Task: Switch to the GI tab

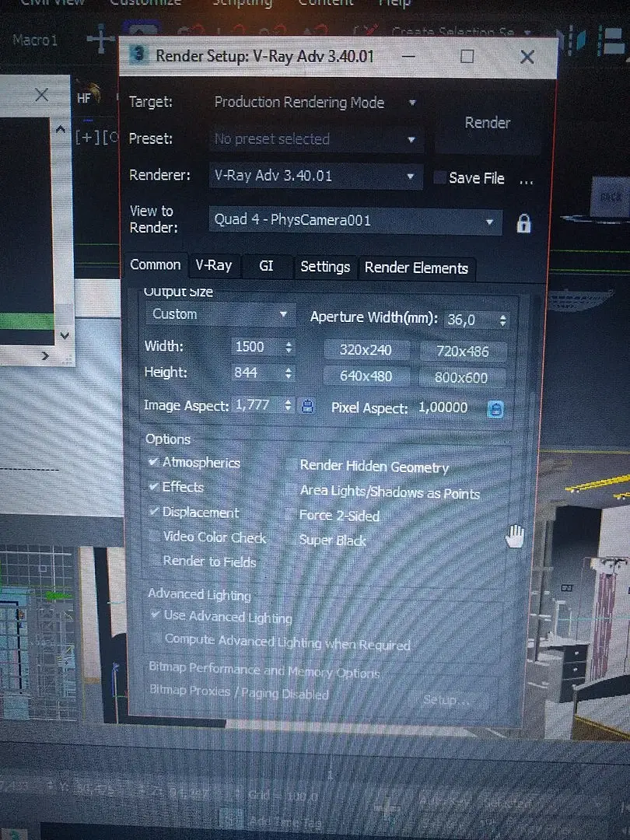Action: tap(266, 266)
